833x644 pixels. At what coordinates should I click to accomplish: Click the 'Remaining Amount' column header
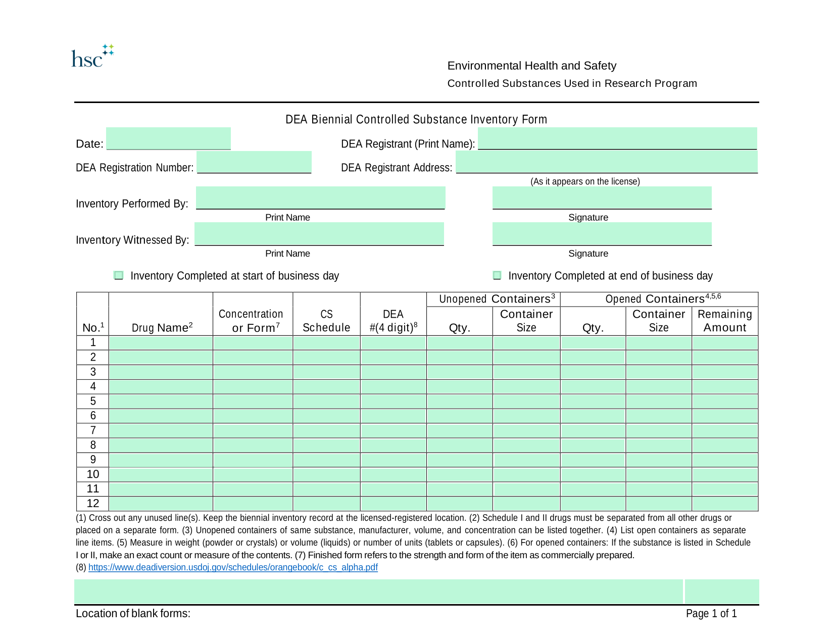(x=725, y=321)
